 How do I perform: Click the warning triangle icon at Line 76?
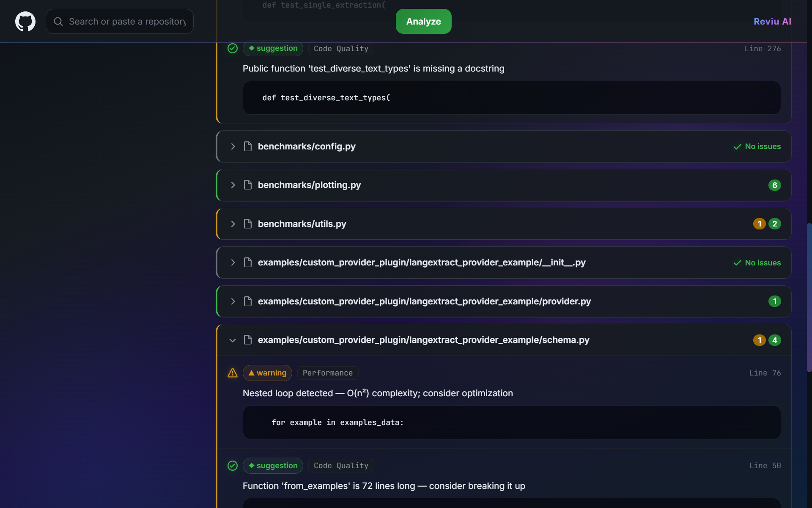tap(233, 373)
